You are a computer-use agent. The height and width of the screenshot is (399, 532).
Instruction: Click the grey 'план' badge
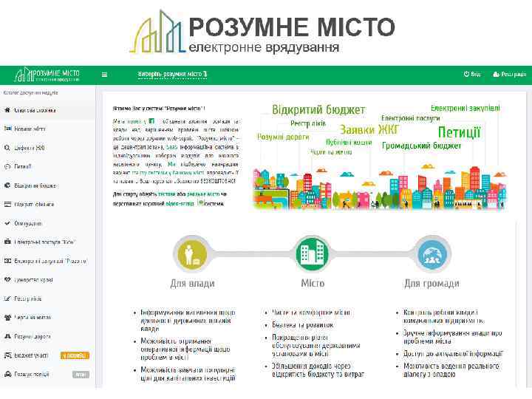click(x=81, y=374)
